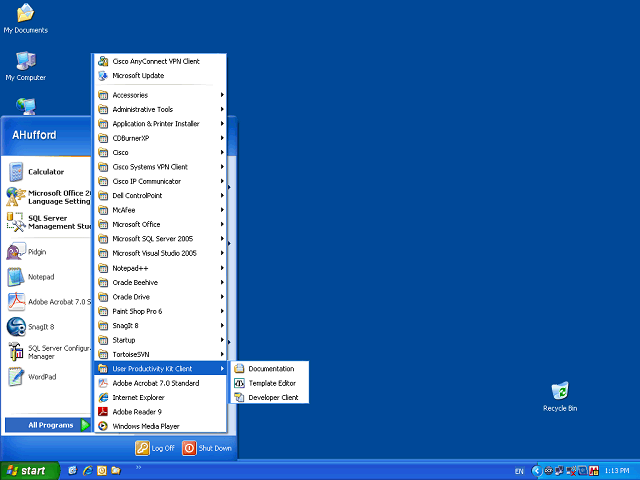The image size is (640, 480).
Task: Open the TortoiseSVN program group
Action: coord(160,354)
